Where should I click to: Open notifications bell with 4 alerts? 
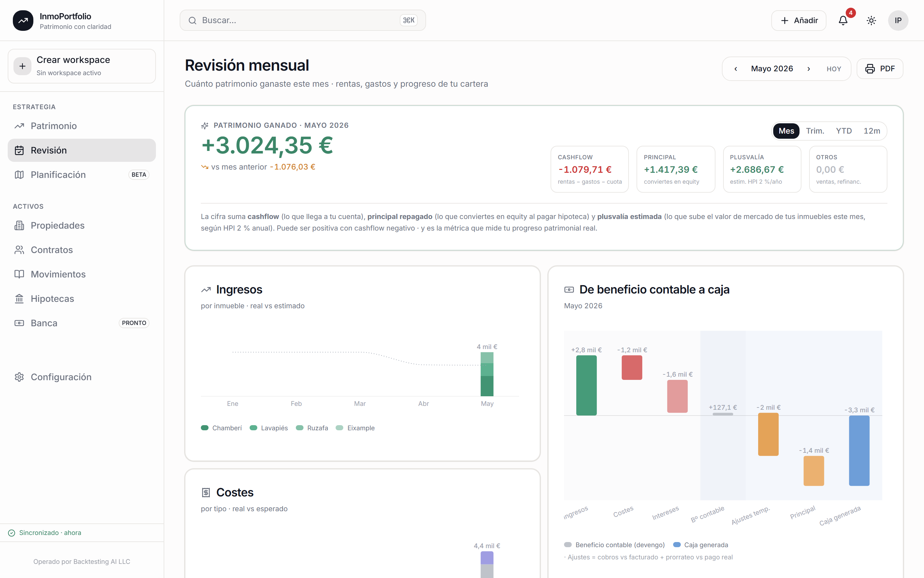tap(843, 21)
